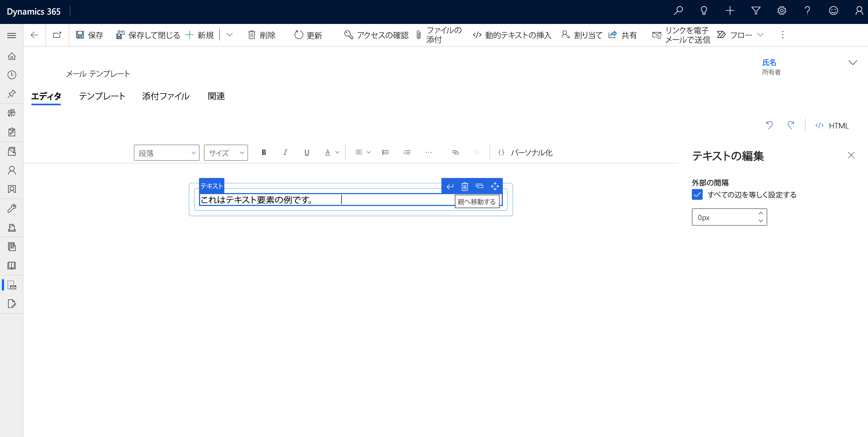The image size is (868, 437).
Task: Click the smiley feedback icon
Action: [833, 11]
